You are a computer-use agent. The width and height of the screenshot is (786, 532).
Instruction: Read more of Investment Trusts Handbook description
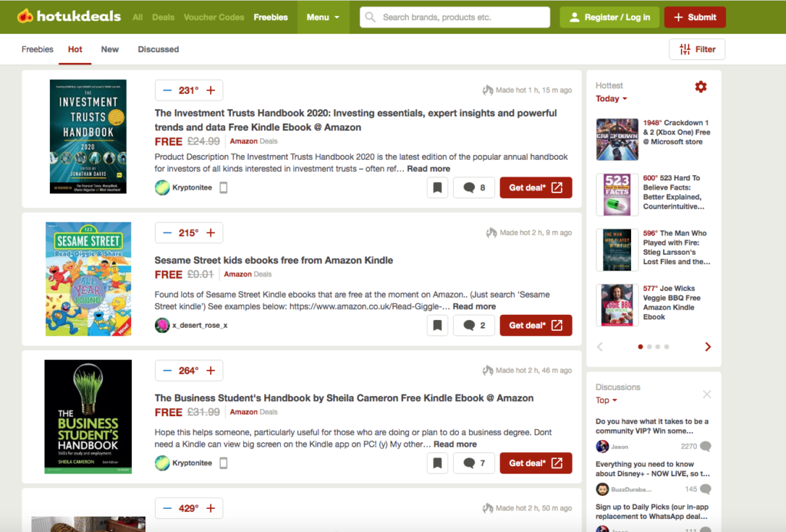point(428,169)
